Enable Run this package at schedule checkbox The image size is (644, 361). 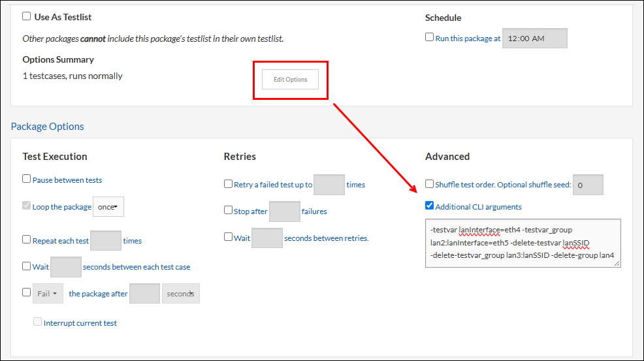[x=429, y=37]
